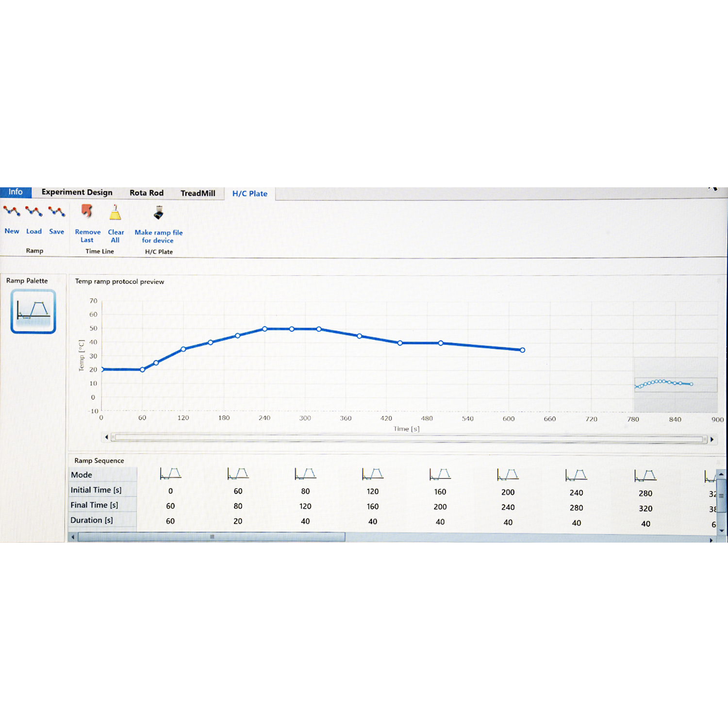
Task: Click mode icon of segment starting at 240
Action: (x=576, y=475)
